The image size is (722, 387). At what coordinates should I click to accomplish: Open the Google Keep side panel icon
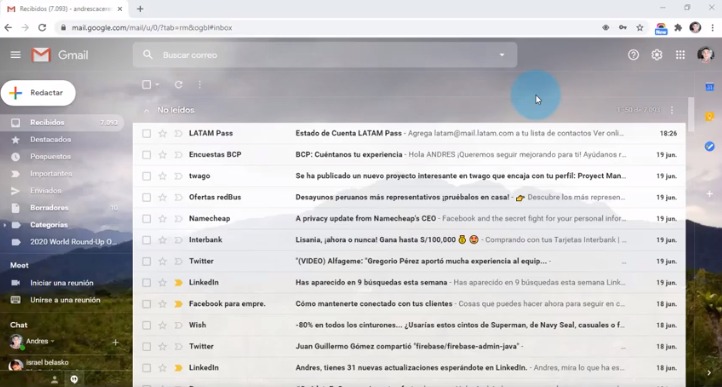click(710, 117)
